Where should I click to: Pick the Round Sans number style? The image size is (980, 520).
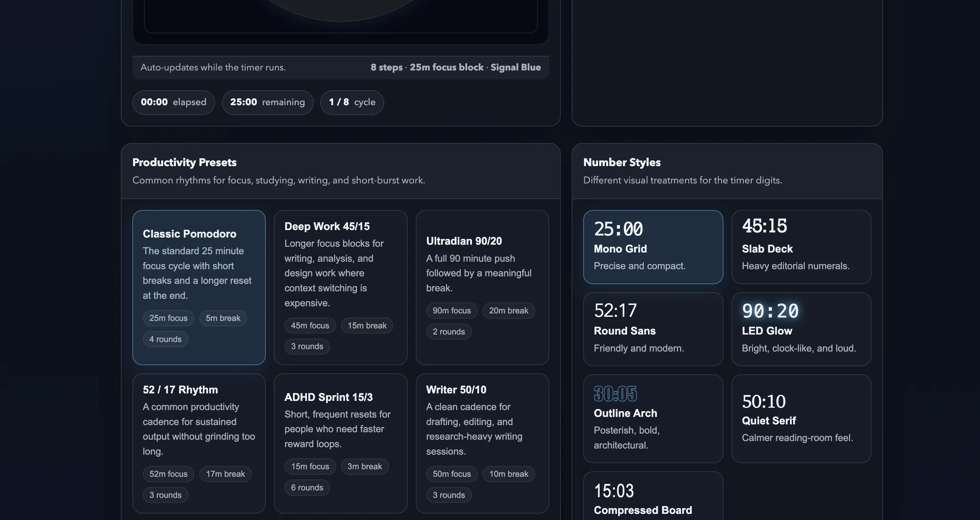pyautogui.click(x=653, y=329)
